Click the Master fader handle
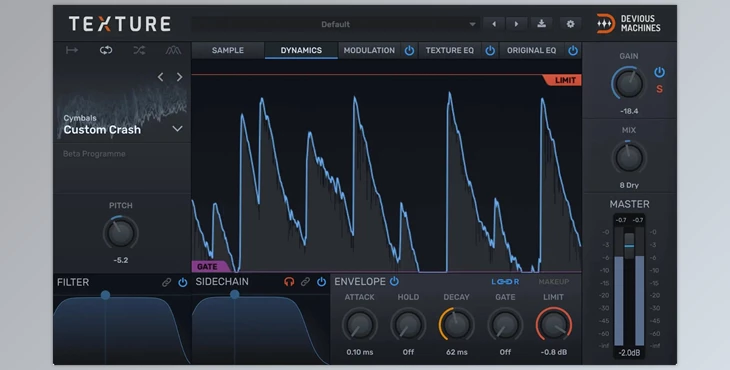Screen dimensions: 730x370 (629, 245)
